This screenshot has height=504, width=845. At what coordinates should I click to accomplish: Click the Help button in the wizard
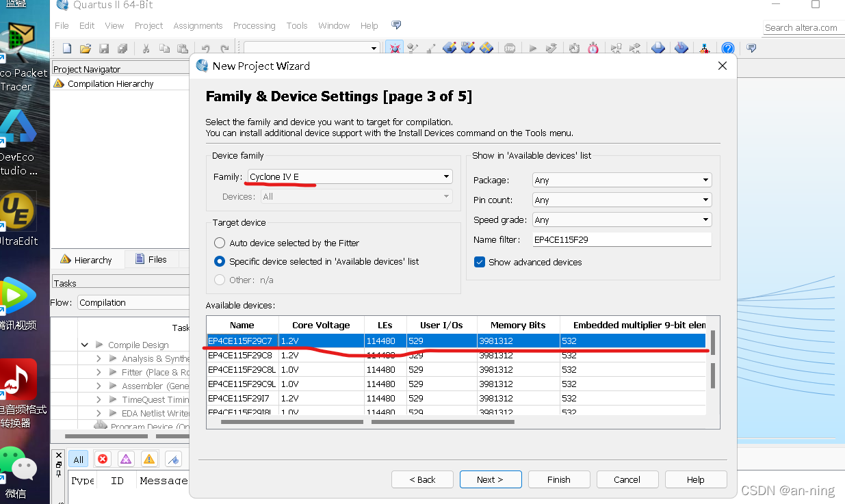coord(696,479)
